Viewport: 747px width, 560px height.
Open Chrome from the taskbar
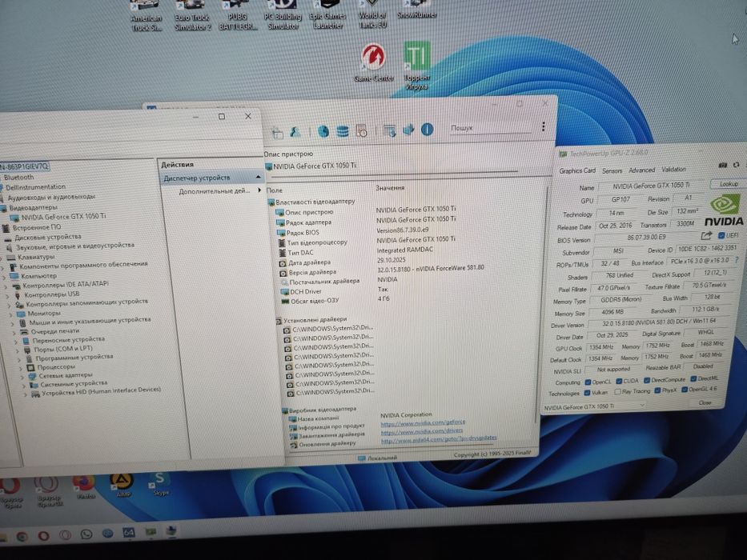22,537
